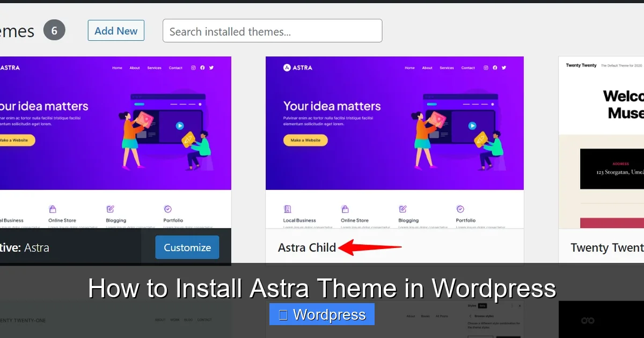Click the Services menu item in Astra Child header
The image size is (644, 338).
click(447, 68)
